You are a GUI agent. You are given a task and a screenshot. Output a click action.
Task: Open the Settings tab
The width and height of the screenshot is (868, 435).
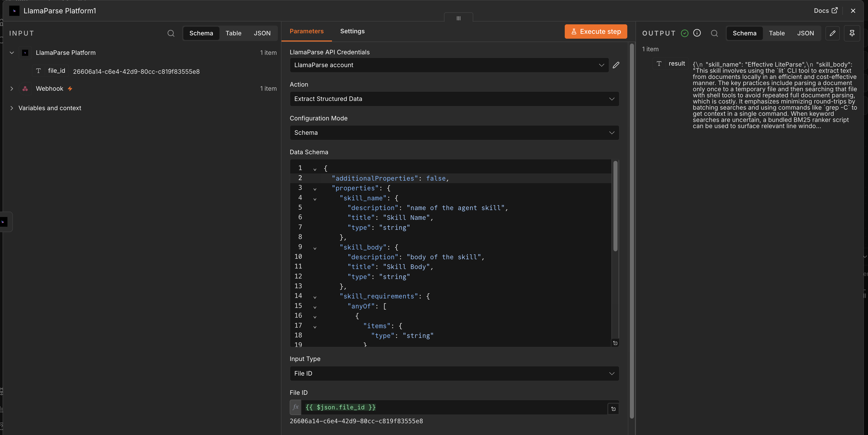[x=352, y=31]
